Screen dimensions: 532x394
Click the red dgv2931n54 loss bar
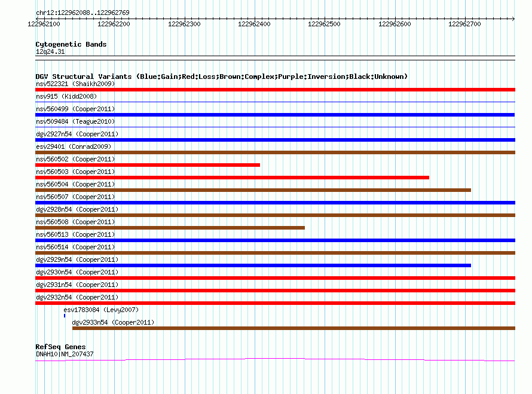point(275,291)
